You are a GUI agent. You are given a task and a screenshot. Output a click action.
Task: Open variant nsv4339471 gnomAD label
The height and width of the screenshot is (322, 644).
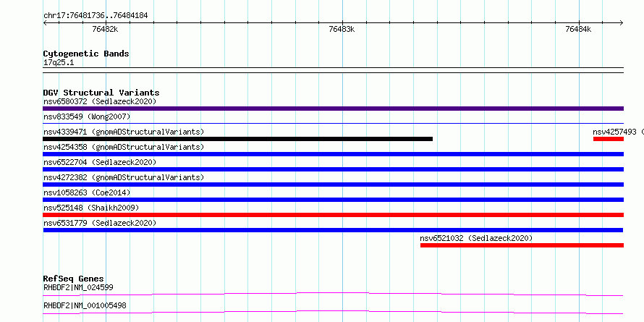(x=124, y=132)
